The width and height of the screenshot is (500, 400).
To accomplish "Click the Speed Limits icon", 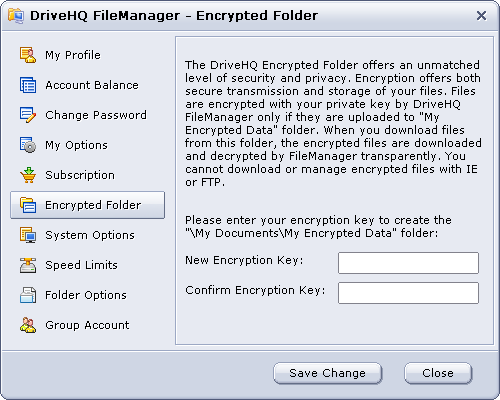I will [x=28, y=265].
